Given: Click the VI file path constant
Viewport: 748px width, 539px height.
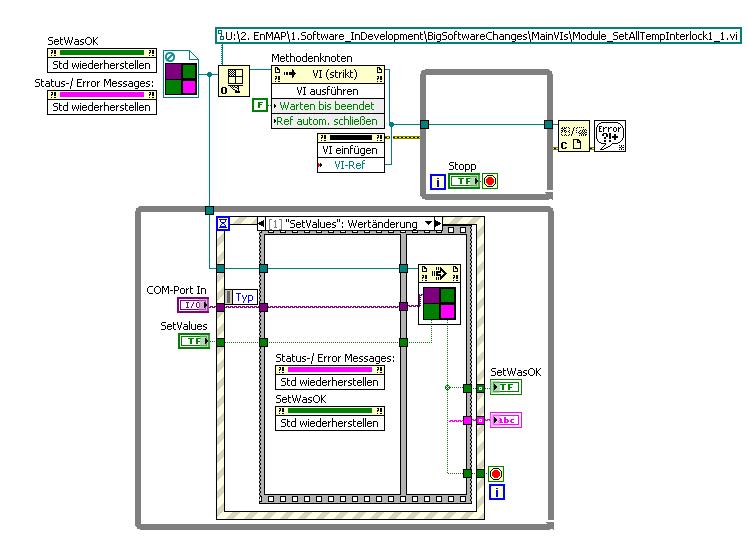Looking at the screenshot, I should 478,36.
